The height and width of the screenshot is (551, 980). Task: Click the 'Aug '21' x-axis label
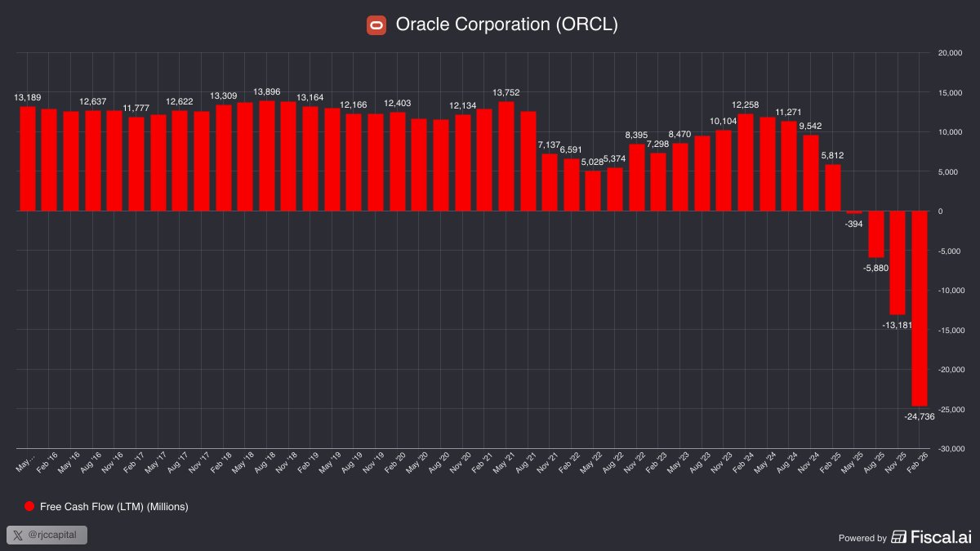click(524, 464)
